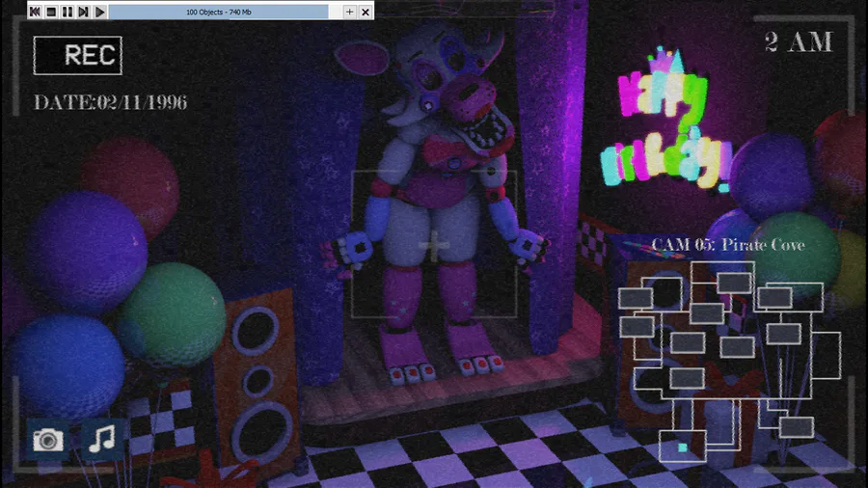This screenshot has height=488, width=868.
Task: Click the '100 Objects - 740 Mb' status bar
Action: click(219, 12)
